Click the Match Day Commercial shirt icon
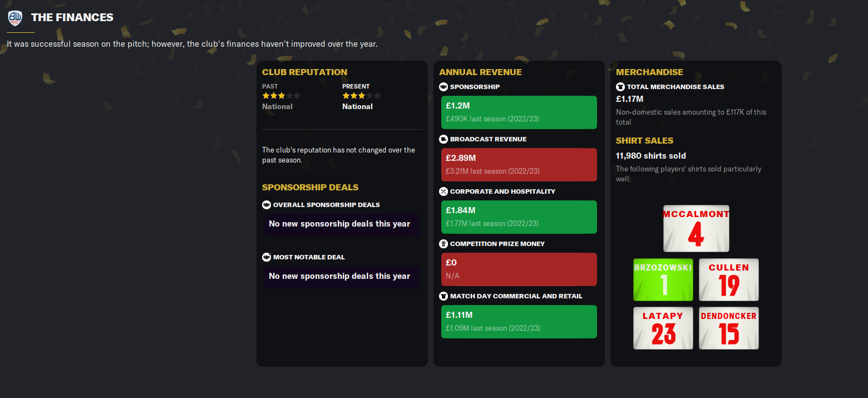 [x=443, y=296]
